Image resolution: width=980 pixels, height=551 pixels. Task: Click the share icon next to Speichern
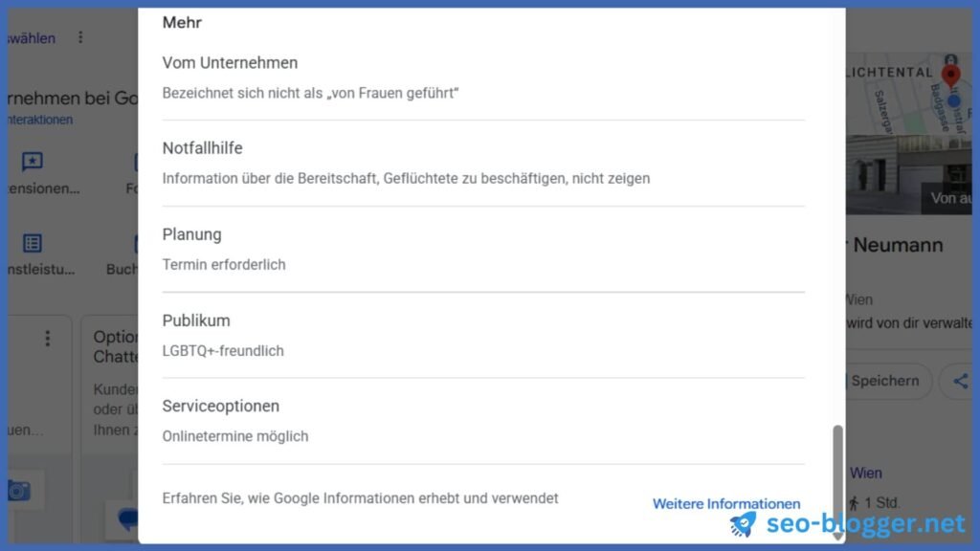point(961,381)
